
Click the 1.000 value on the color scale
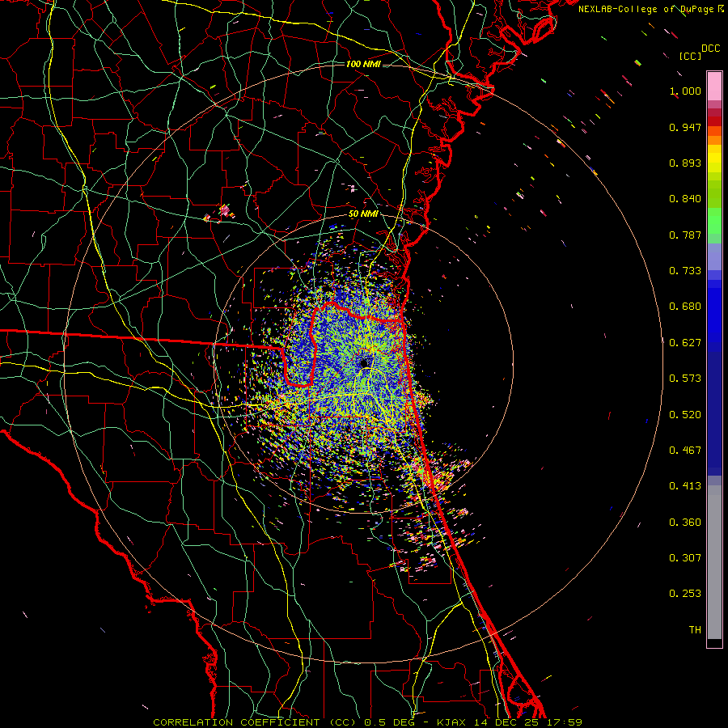point(685,91)
